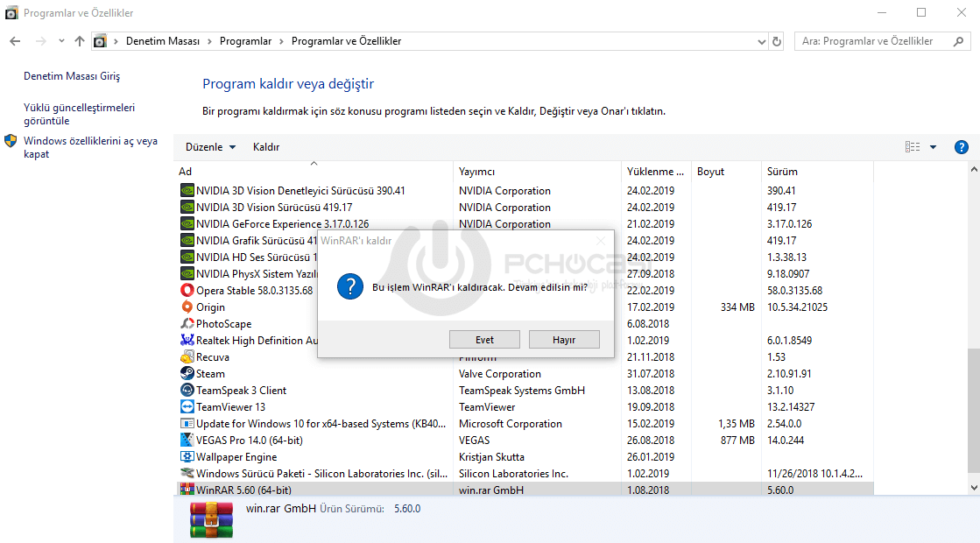Click the version 13.2.14327 cell
This screenshot has height=543, width=980.
791,406
